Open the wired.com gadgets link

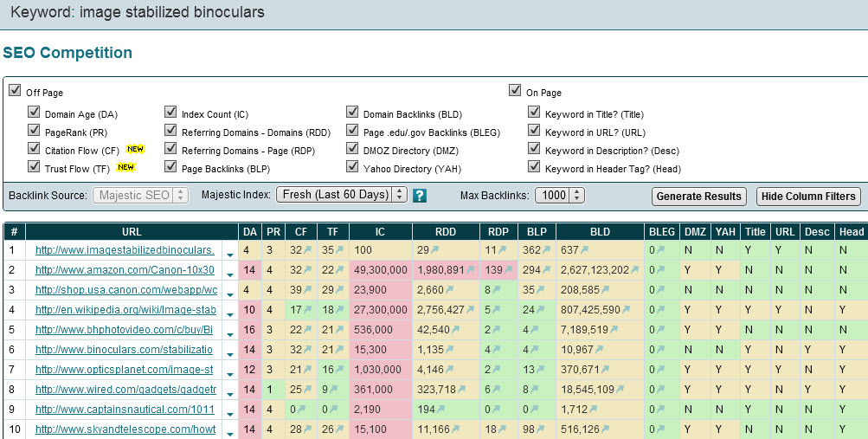[x=125, y=389]
